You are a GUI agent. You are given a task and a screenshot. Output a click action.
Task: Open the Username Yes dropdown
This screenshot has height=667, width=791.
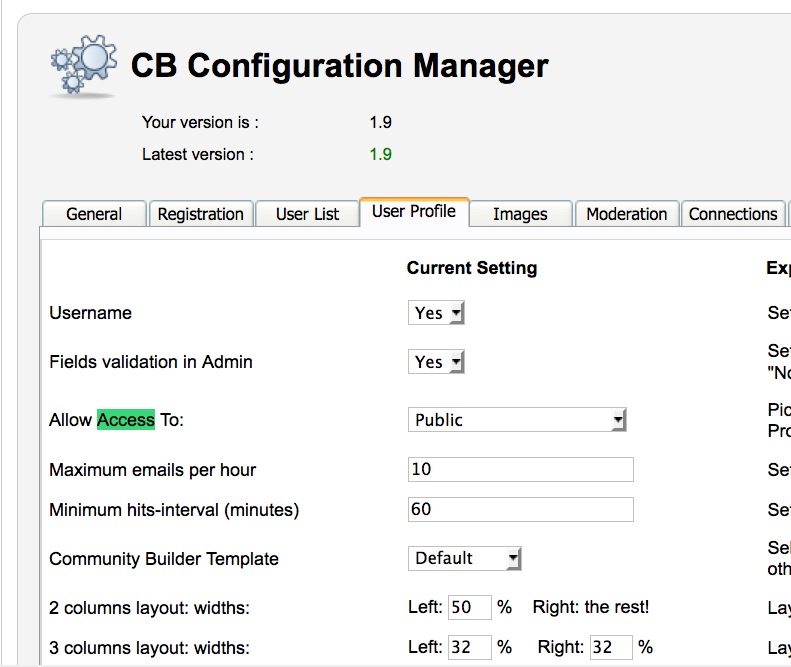coord(436,313)
